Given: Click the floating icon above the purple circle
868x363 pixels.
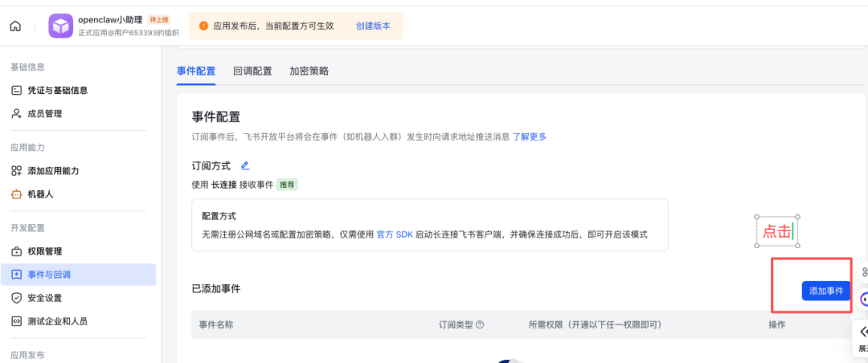Looking at the screenshot, I should click(863, 272).
